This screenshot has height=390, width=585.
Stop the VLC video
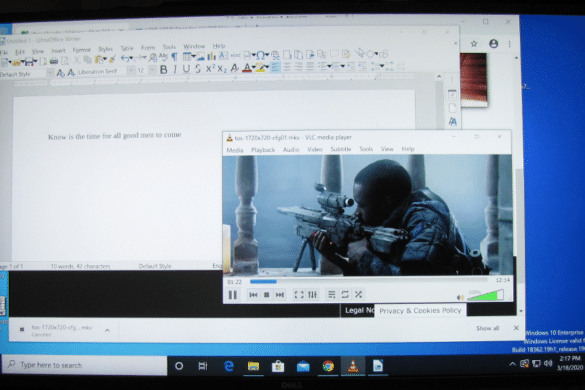click(x=266, y=295)
